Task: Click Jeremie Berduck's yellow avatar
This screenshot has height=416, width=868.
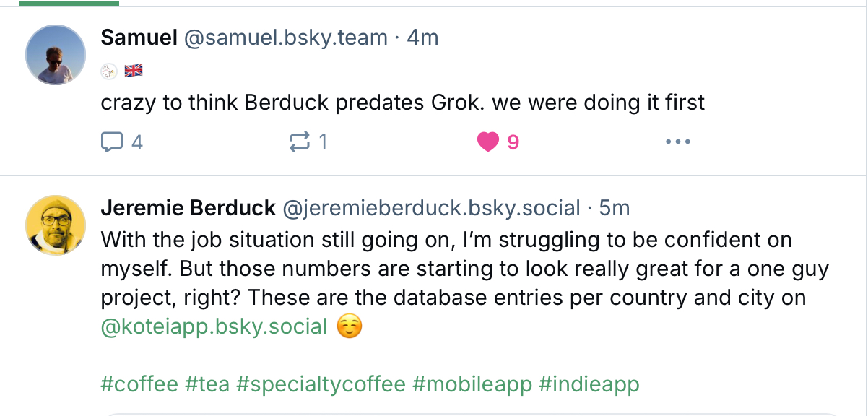Action: click(56, 225)
